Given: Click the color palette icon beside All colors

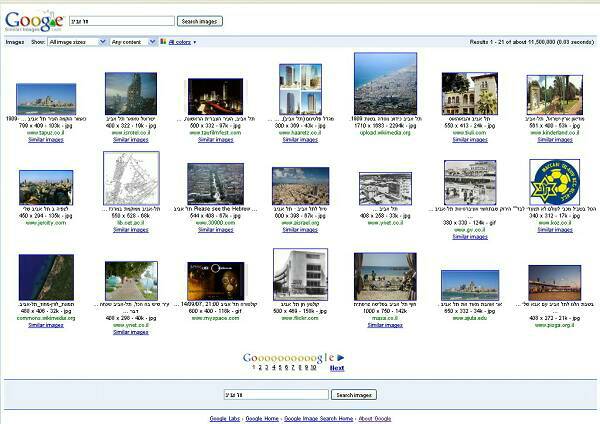Looking at the screenshot, I should pyautogui.click(x=163, y=41).
